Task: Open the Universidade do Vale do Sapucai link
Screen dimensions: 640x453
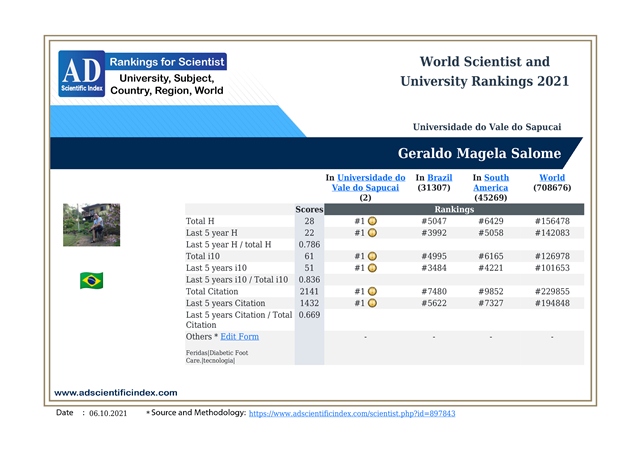Action: [369, 182]
